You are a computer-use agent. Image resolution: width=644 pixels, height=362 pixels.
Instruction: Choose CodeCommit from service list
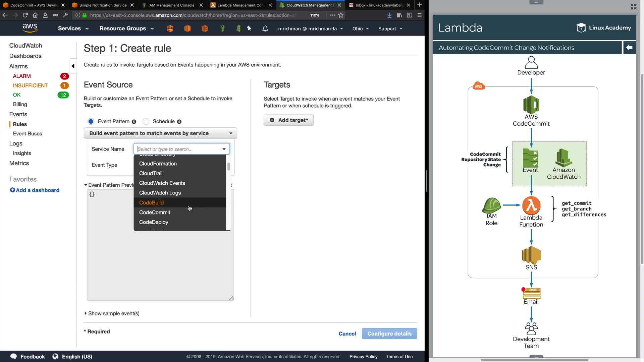155,212
